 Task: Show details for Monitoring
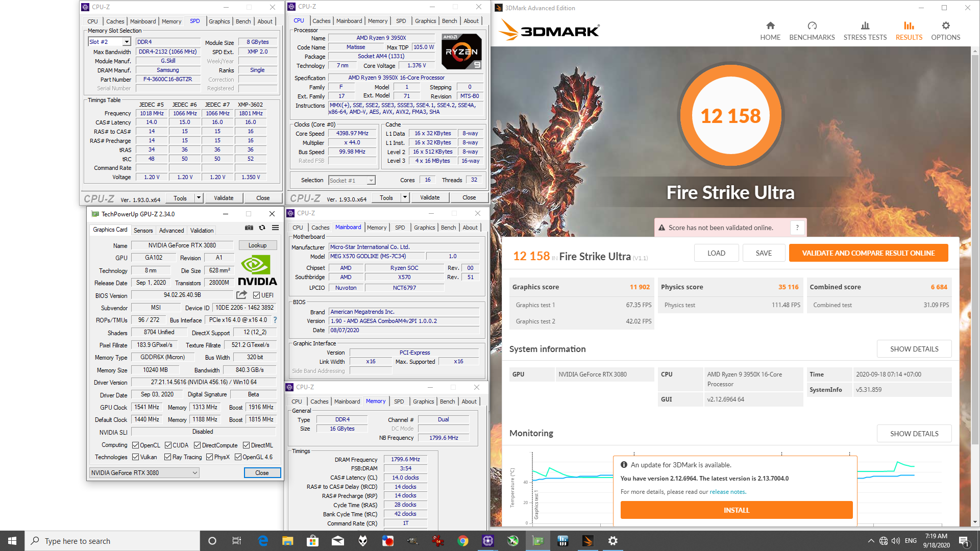(914, 434)
